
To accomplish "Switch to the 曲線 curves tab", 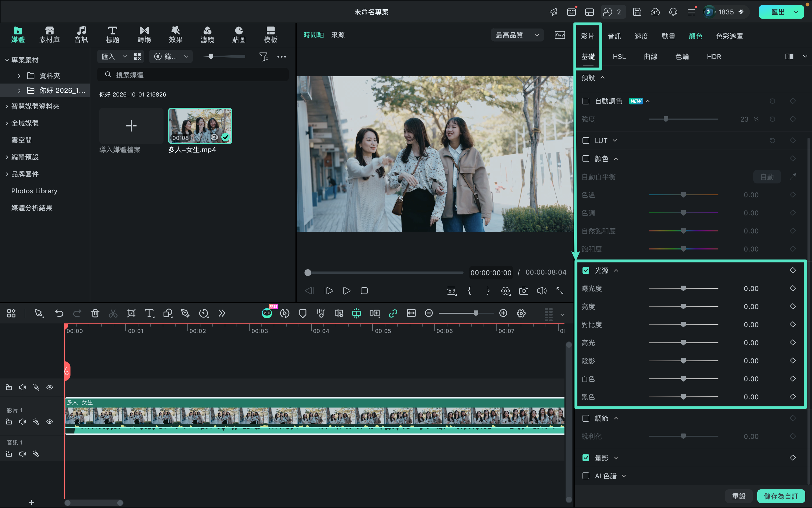I will coord(651,56).
